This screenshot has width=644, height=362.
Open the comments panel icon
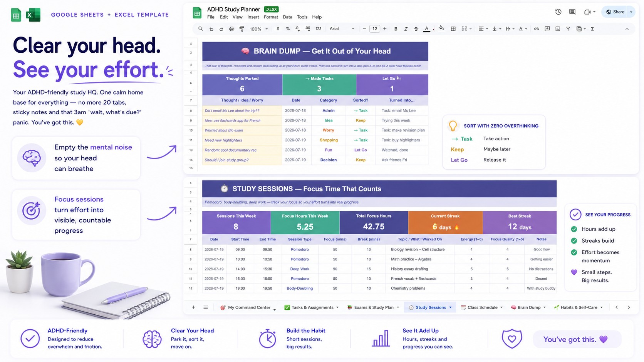pos(572,12)
